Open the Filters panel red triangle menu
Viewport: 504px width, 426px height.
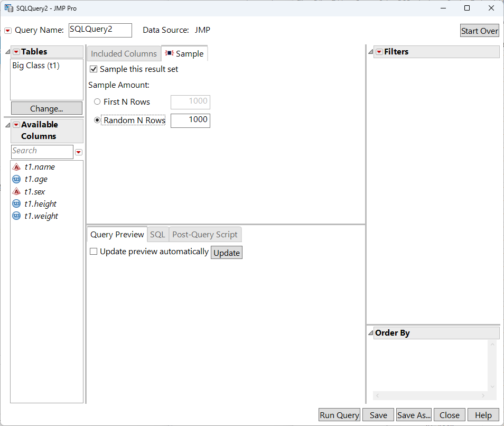click(379, 51)
